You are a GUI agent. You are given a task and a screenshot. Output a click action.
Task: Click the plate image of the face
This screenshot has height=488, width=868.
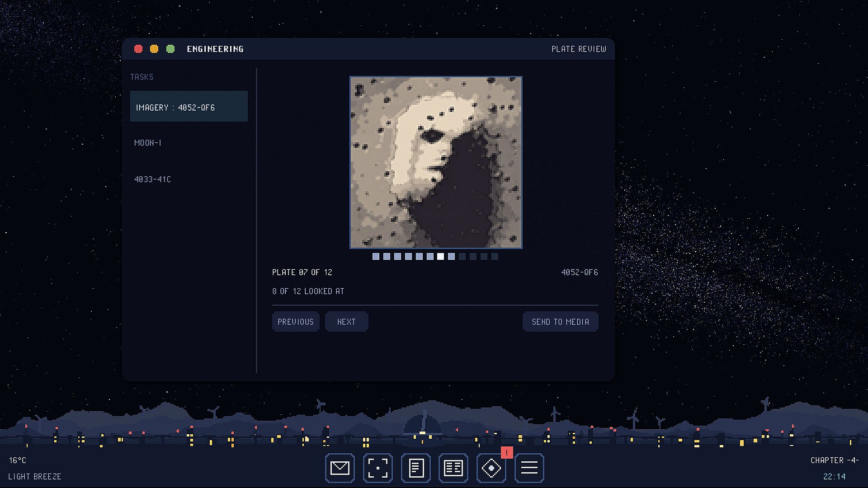point(436,163)
